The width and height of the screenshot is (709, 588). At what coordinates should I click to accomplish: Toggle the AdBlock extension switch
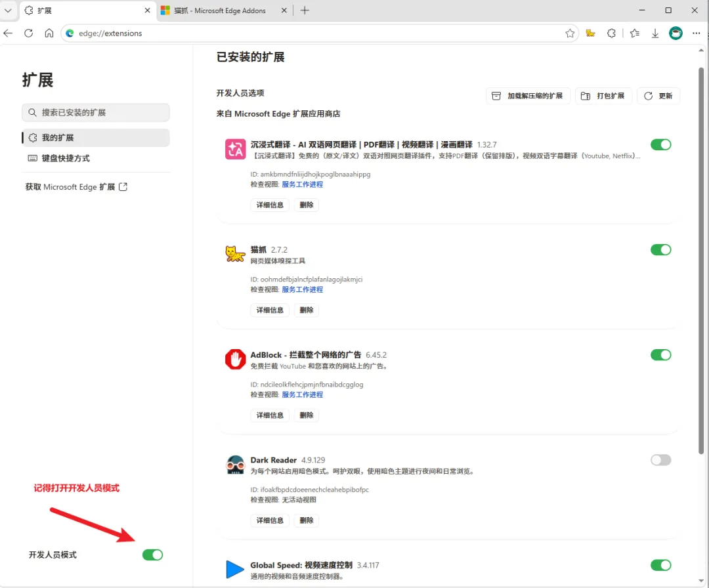[660, 355]
